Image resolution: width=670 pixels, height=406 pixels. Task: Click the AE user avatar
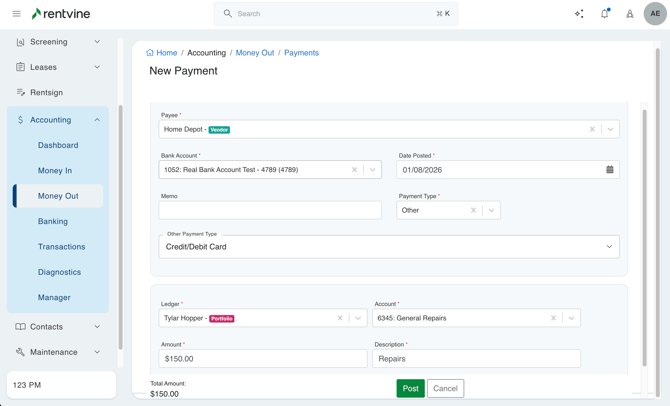click(655, 14)
